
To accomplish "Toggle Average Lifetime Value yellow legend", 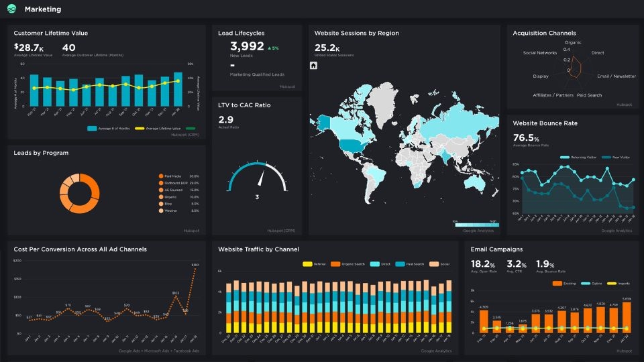I will tap(140, 129).
